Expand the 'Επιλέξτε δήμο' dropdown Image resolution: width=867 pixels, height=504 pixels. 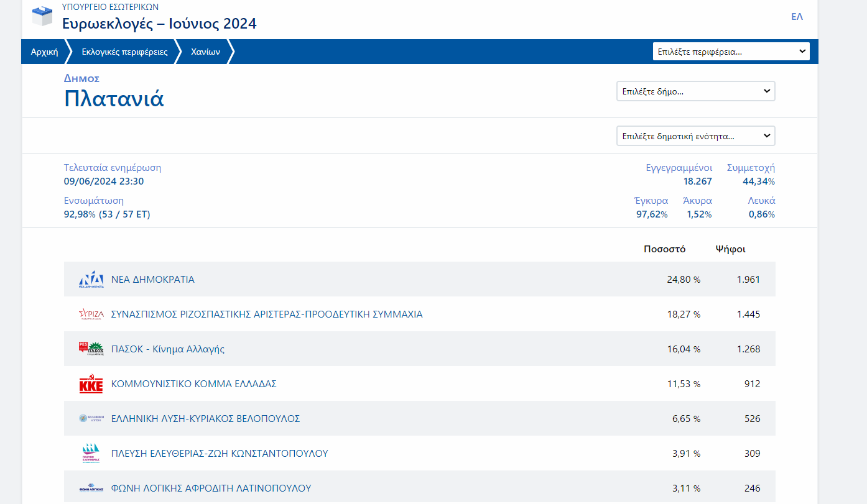tap(695, 91)
